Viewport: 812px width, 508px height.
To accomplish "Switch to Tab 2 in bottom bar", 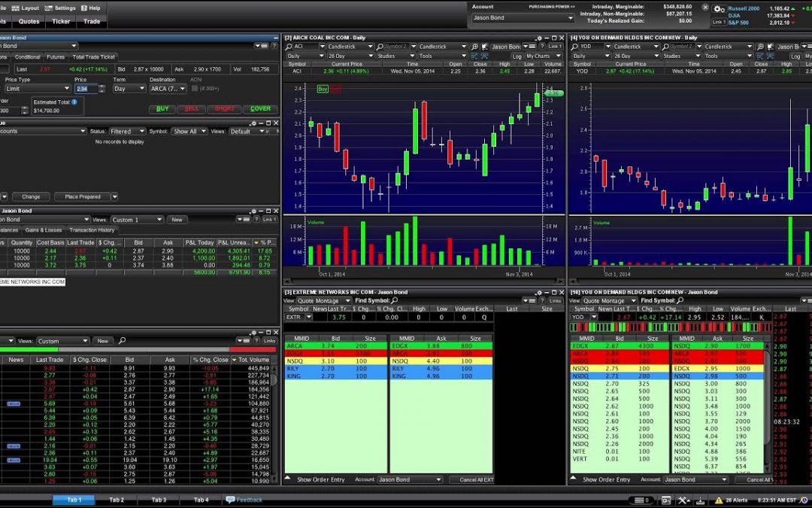I will [x=117, y=500].
